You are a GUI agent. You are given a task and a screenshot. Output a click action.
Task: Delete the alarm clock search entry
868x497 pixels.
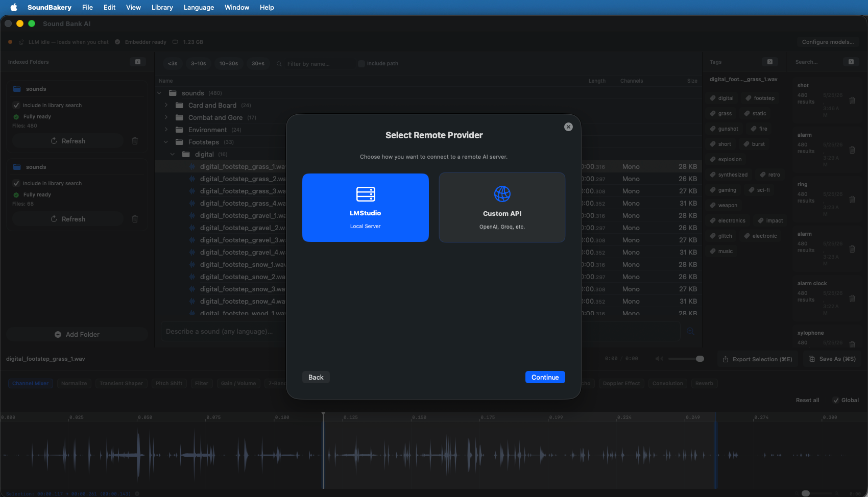pyautogui.click(x=852, y=299)
